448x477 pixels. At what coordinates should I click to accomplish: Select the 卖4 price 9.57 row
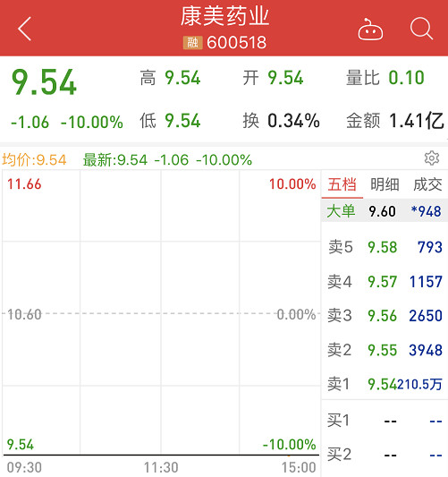tap(385, 281)
